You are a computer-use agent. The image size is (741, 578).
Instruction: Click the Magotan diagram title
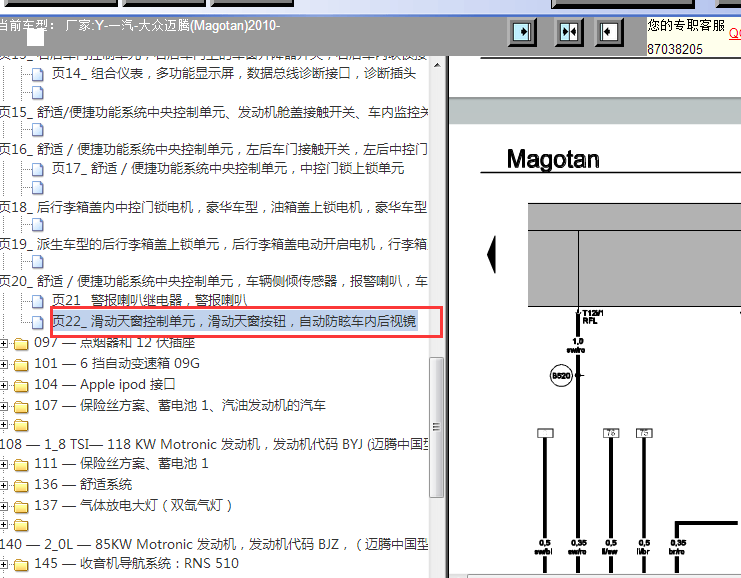553,159
